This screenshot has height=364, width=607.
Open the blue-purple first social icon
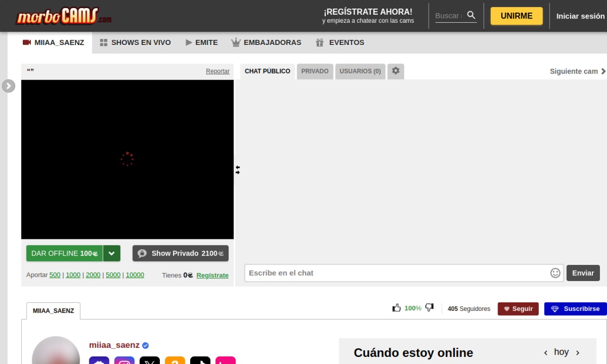click(x=99, y=361)
